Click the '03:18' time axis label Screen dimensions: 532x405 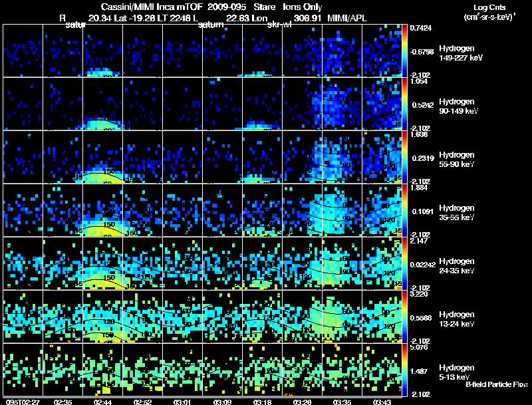pos(262,402)
